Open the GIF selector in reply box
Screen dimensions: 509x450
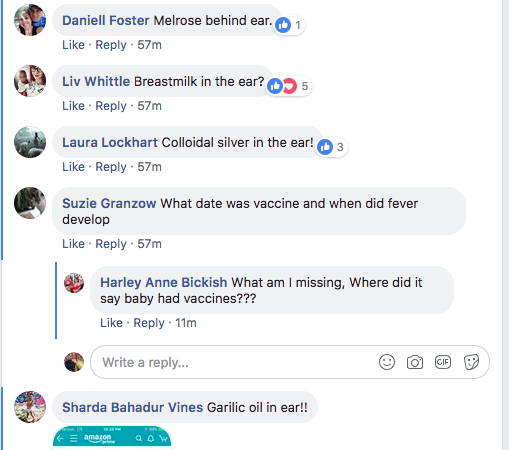443,362
